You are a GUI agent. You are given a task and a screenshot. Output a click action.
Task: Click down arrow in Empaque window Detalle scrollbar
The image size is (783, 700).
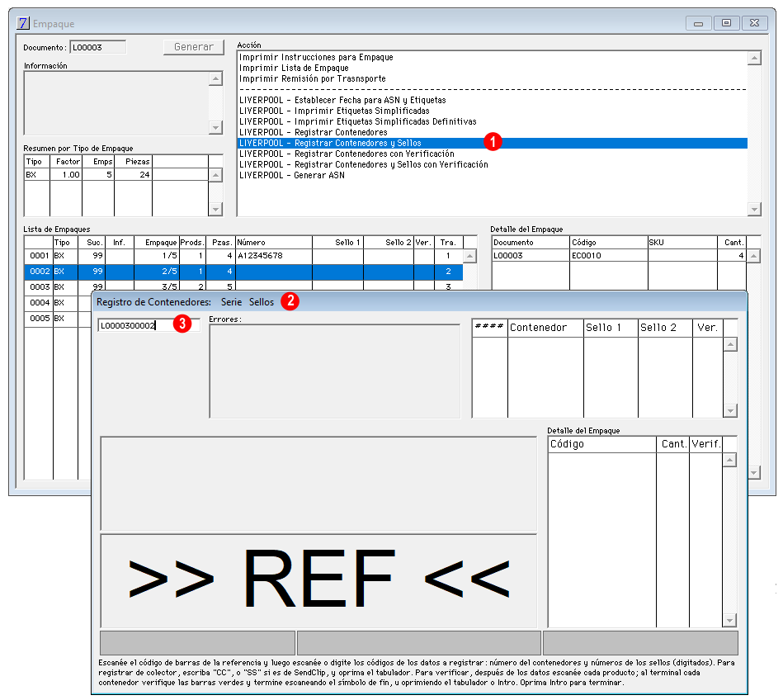(x=754, y=472)
